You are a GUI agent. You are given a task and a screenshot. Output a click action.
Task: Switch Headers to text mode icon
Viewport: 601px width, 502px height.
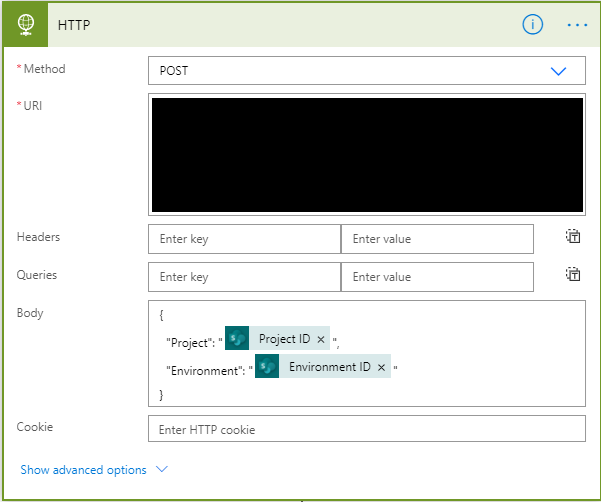[573, 237]
